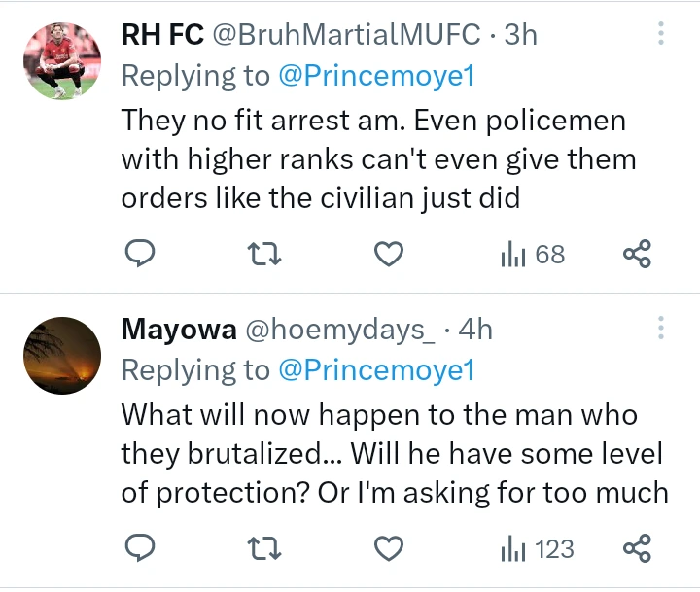Retweet Mayowa's tweet
This screenshot has width=700, height=592.
[264, 549]
